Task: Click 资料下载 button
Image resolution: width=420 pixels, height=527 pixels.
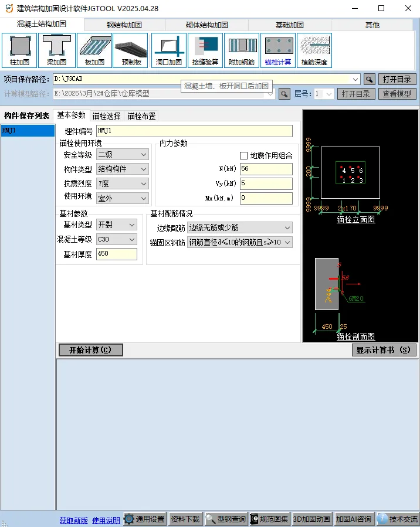Action: click(185, 519)
